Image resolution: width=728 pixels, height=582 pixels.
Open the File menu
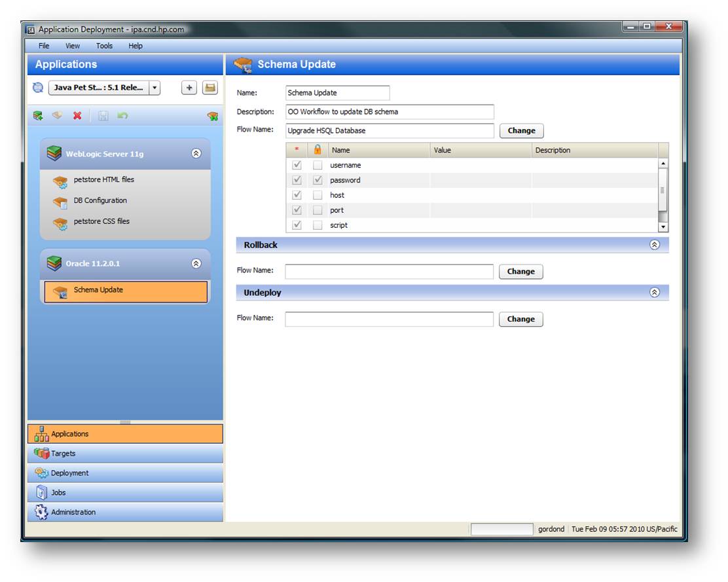point(44,46)
